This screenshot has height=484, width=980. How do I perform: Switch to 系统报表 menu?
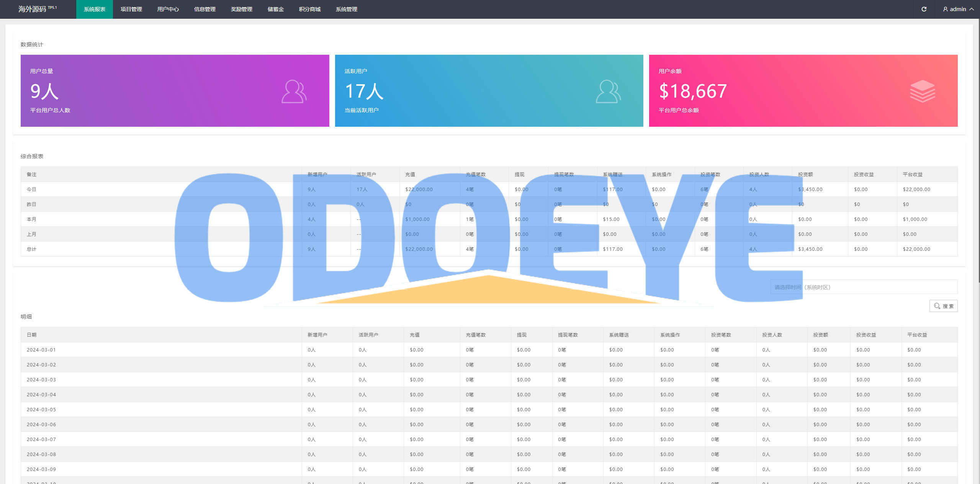(x=95, y=9)
